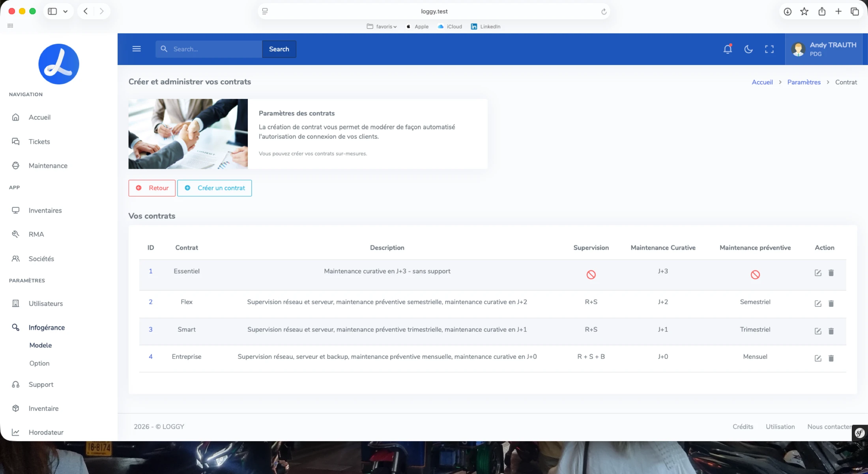This screenshot has width=868, height=474.
Task: Click Essentiel preventive maintenance disabled icon
Action: tap(755, 275)
